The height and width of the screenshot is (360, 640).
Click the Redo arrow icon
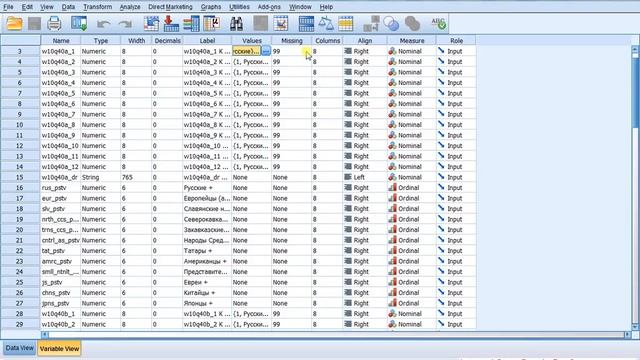pyautogui.click(x=125, y=24)
